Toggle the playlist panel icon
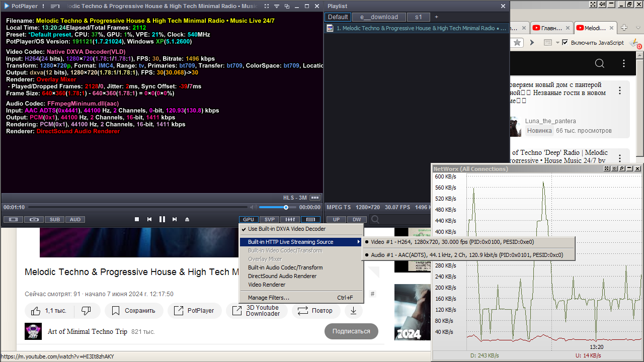The width and height of the screenshot is (644, 362). click(311, 219)
